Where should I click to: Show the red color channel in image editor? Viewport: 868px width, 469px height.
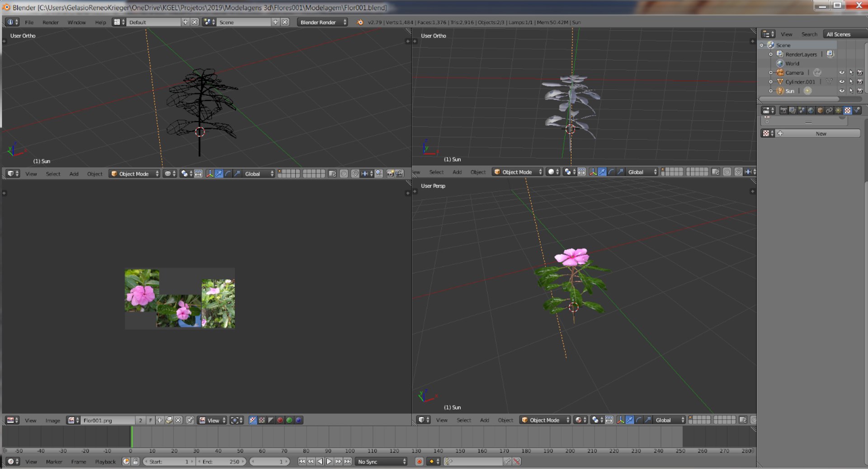point(280,420)
